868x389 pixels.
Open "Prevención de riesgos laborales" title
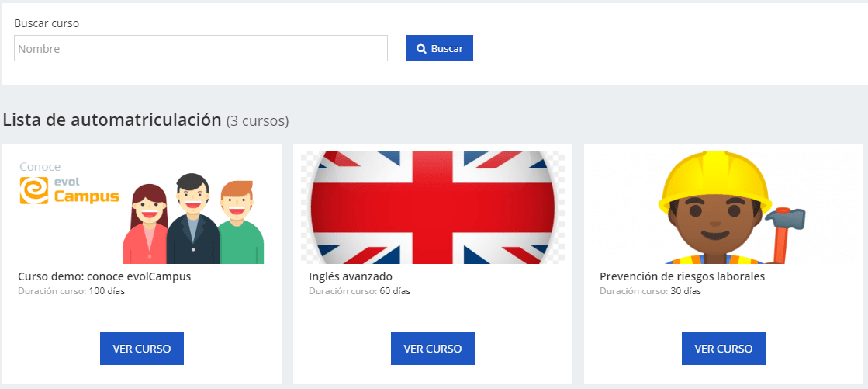(x=682, y=276)
